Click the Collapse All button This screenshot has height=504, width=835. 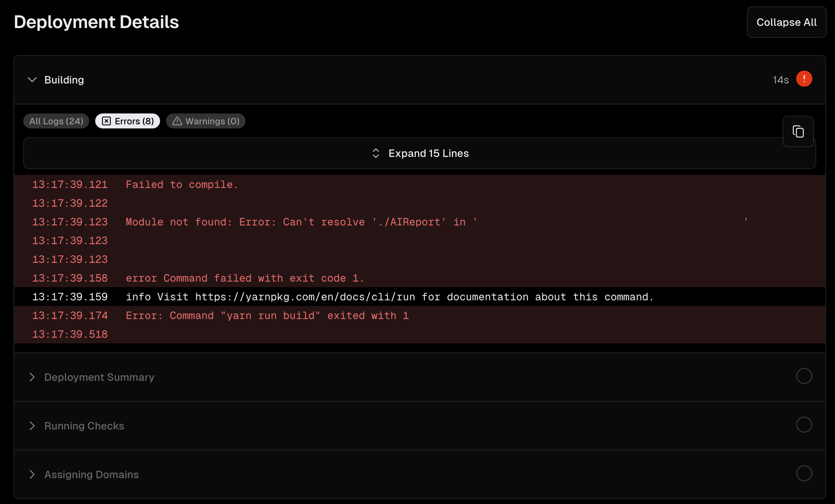coord(786,22)
